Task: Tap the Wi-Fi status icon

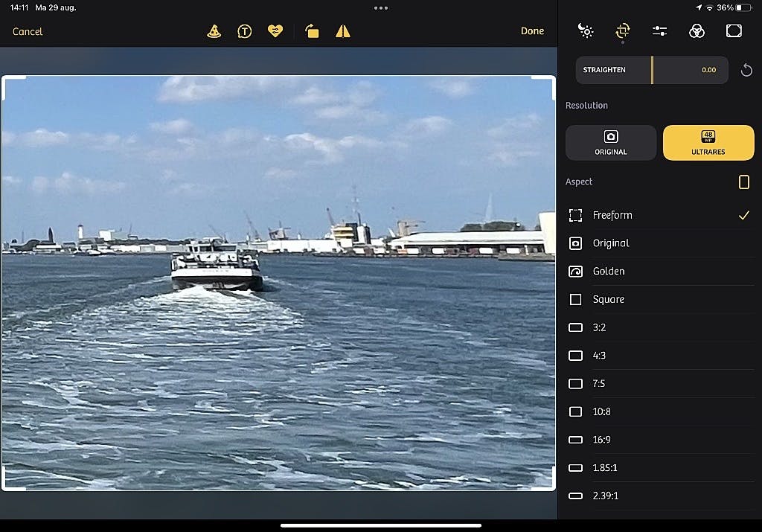Action: click(710, 7)
